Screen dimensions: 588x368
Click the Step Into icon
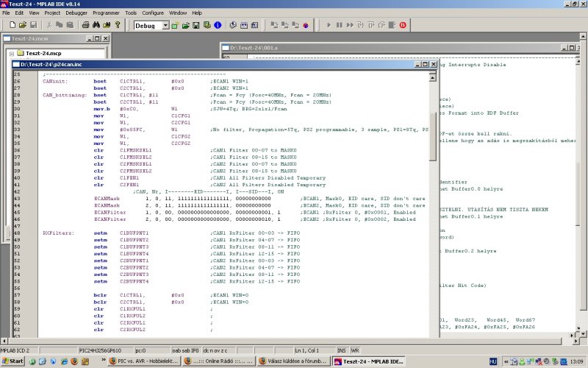pyautogui.click(x=360, y=25)
